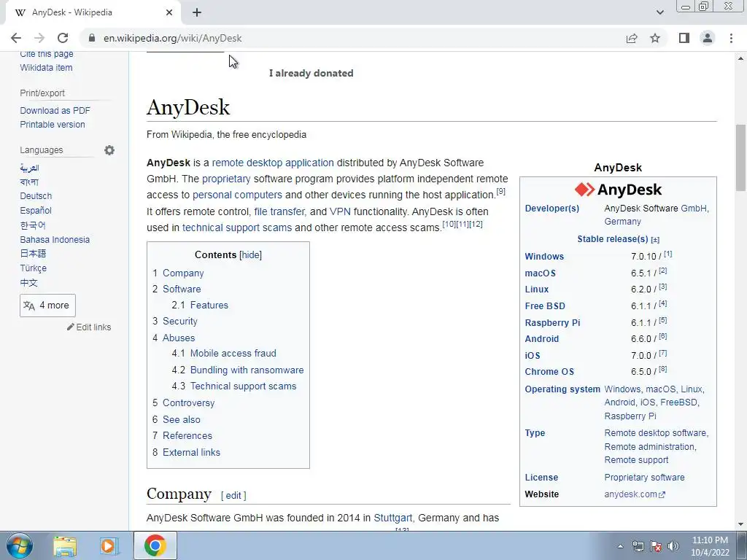Edit the Company section
The image size is (747, 560).
click(x=233, y=495)
